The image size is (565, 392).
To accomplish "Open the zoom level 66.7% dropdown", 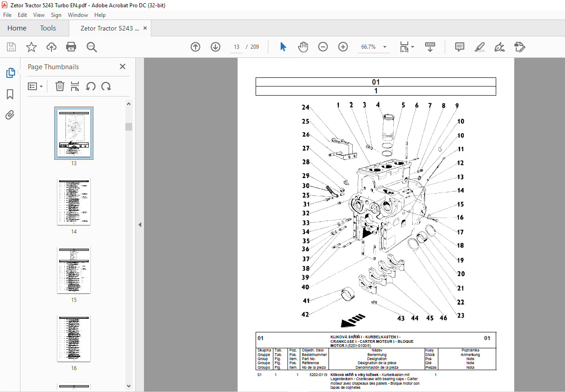I will 385,47.
